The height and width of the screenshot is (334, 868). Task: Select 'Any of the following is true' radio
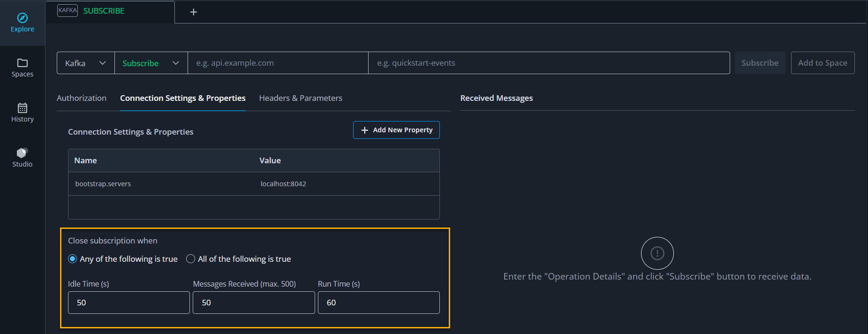[x=73, y=259]
